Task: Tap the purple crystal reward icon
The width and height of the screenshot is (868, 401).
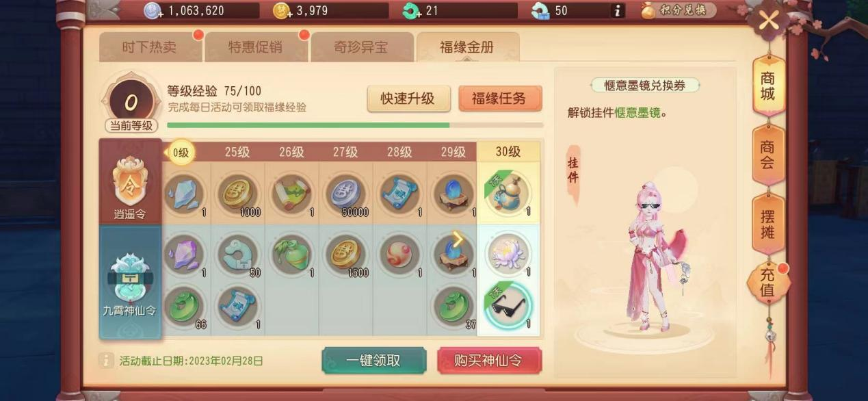Action: (x=183, y=253)
